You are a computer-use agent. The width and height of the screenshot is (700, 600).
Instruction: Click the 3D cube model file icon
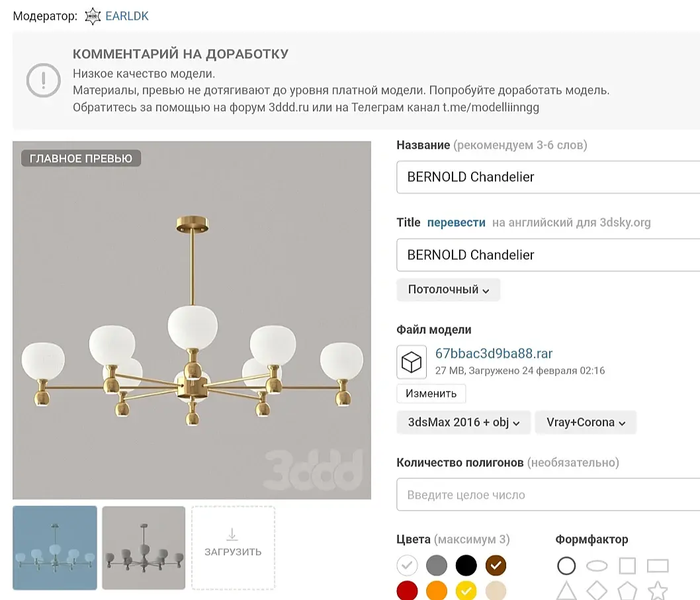412,362
